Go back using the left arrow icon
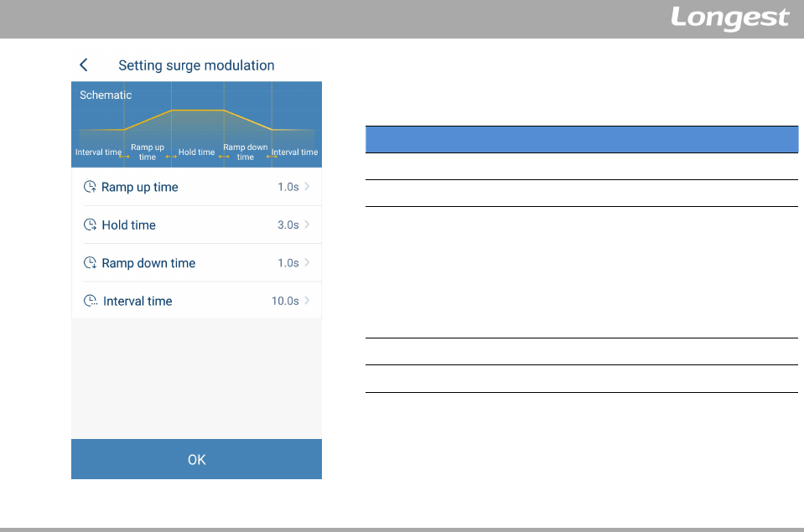This screenshot has height=532, width=804. tap(84, 65)
